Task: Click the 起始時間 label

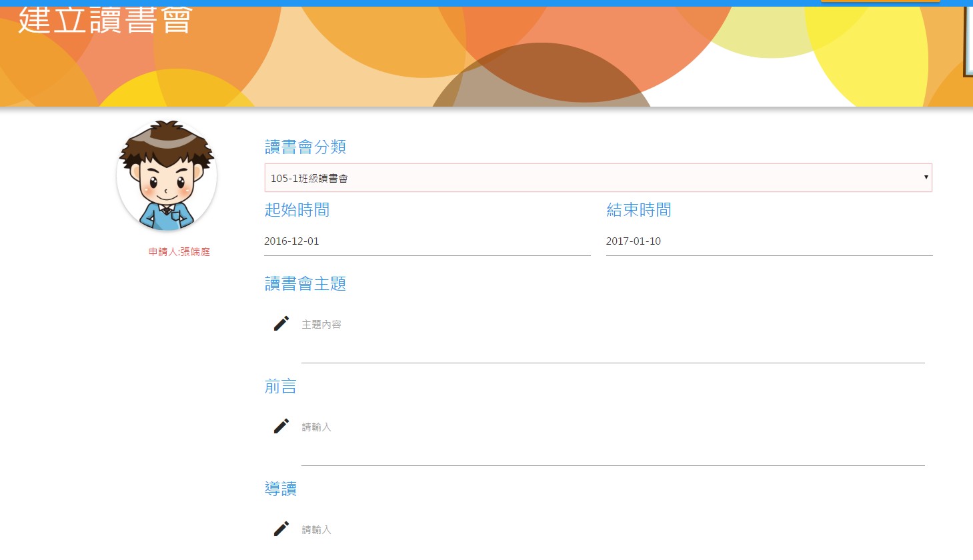Action: coord(297,210)
